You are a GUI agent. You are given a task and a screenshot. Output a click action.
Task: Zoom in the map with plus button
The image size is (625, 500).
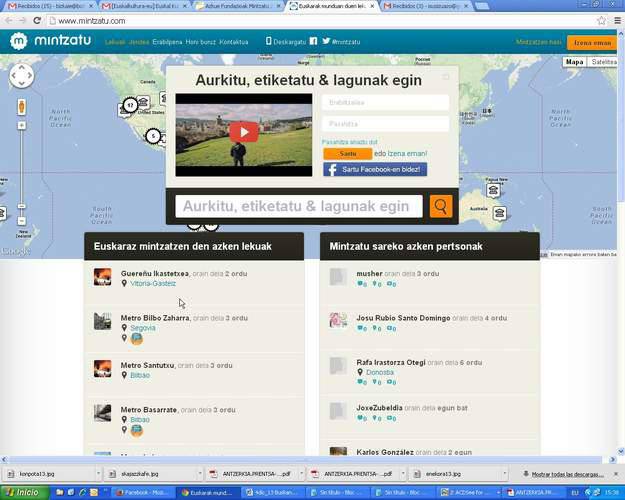pos(22,125)
